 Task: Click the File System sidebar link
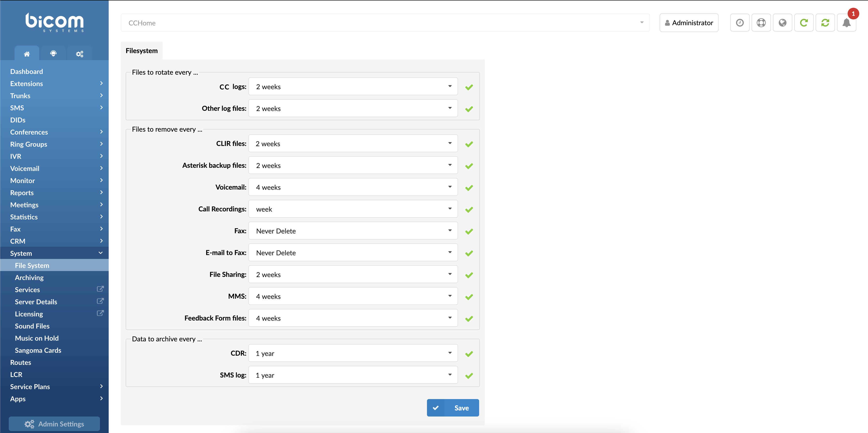pos(32,265)
